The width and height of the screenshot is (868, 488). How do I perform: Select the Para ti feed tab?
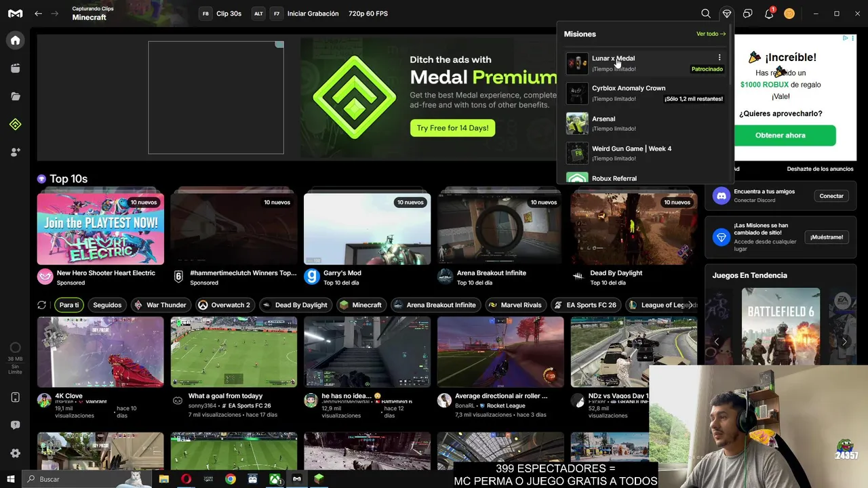click(69, 305)
